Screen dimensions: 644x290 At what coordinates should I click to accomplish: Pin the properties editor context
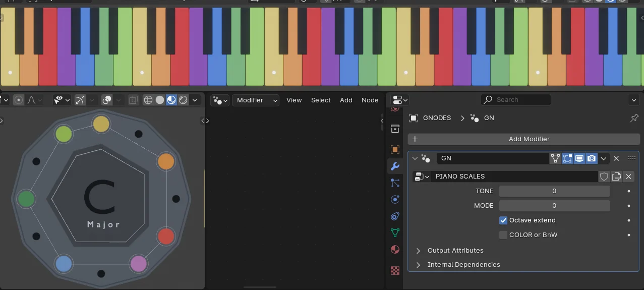click(634, 118)
